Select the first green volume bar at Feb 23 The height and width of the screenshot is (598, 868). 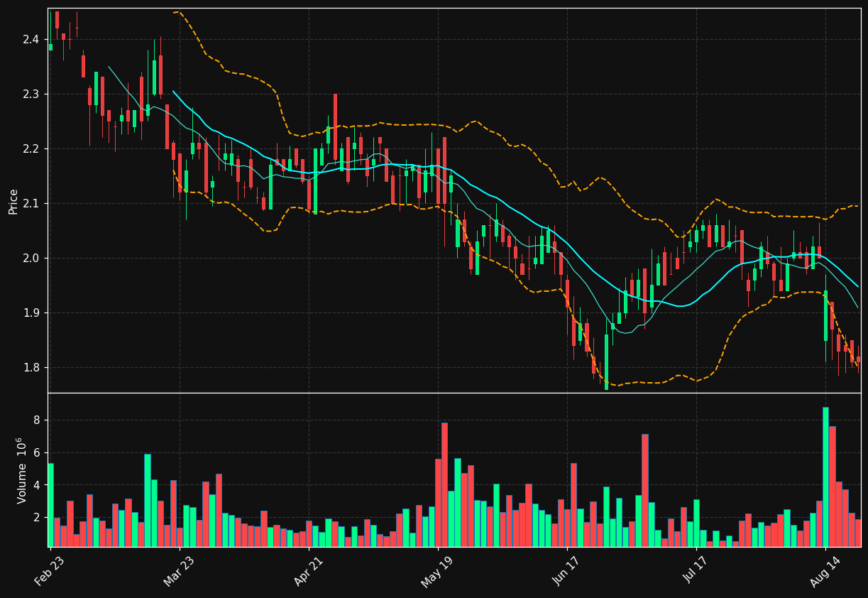coord(50,505)
